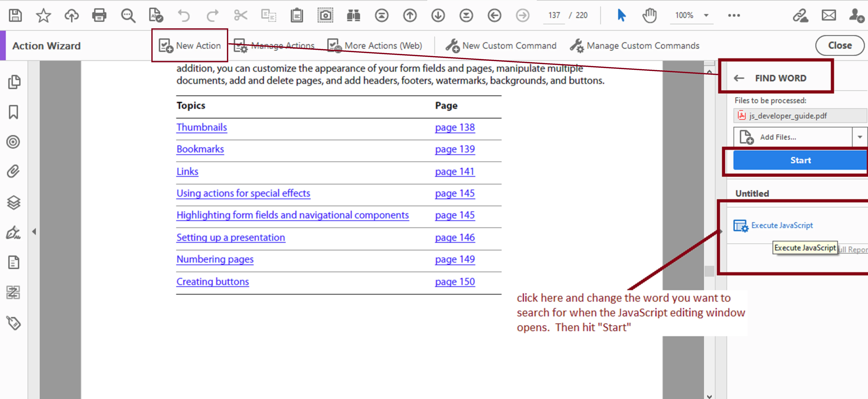Click the back arrow beside FIND WORD
The width and height of the screenshot is (868, 399).
739,78
